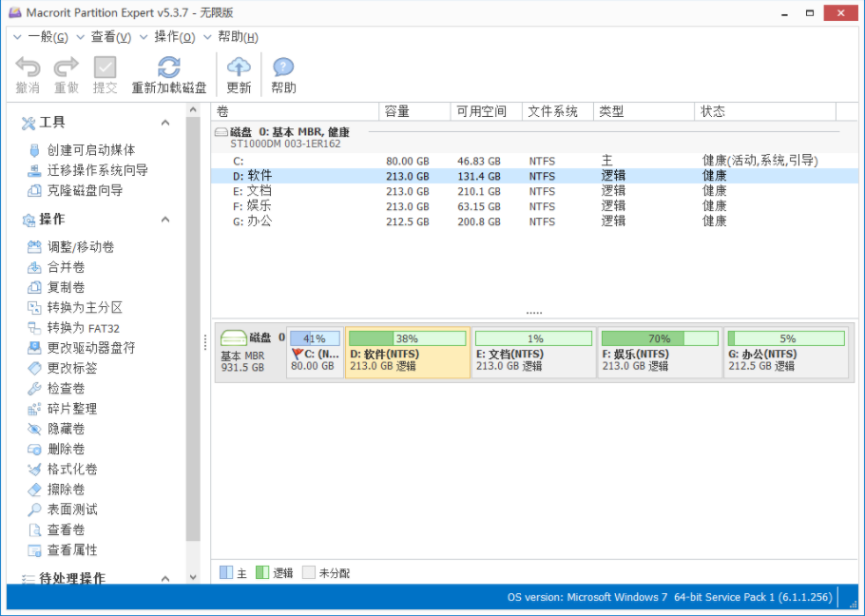This screenshot has width=865, height=616.
Task: Select the D: 软件 volume row
Action: [x=534, y=176]
